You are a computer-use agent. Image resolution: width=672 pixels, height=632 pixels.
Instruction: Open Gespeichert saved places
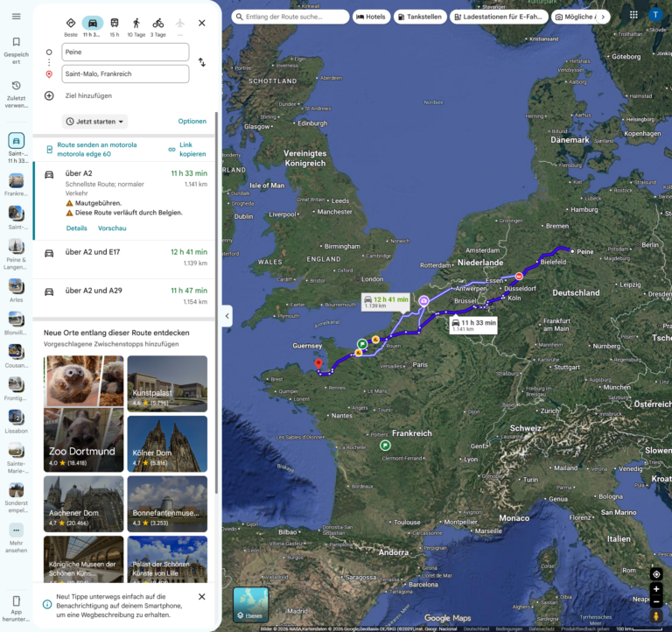(17, 51)
